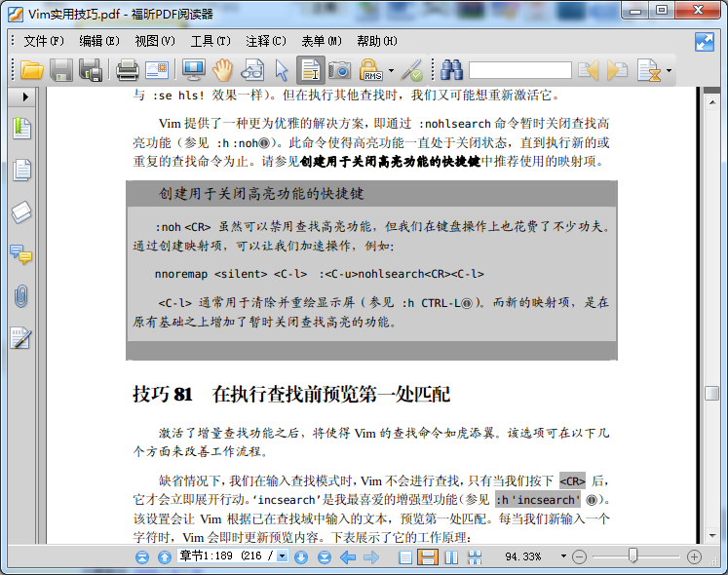Choose the Snapshot camera tool

(x=339, y=70)
